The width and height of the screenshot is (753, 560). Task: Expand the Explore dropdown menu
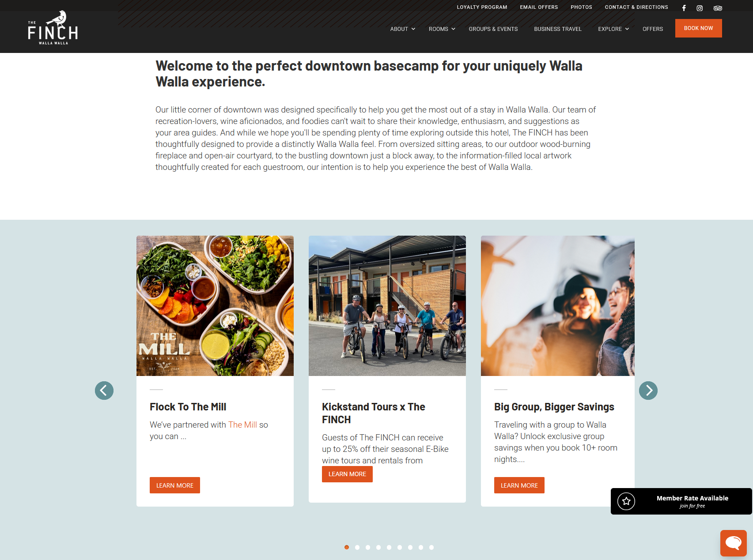613,29
